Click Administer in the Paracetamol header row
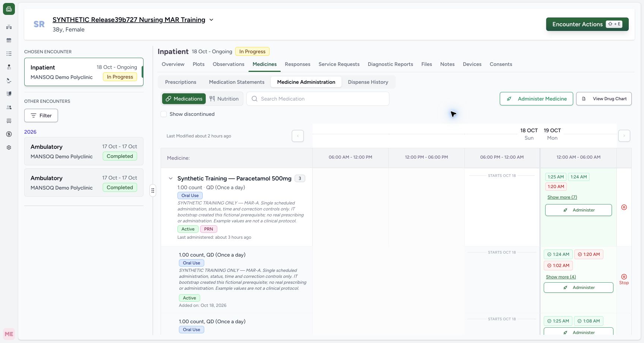The height and width of the screenshot is (343, 644). [x=578, y=210]
